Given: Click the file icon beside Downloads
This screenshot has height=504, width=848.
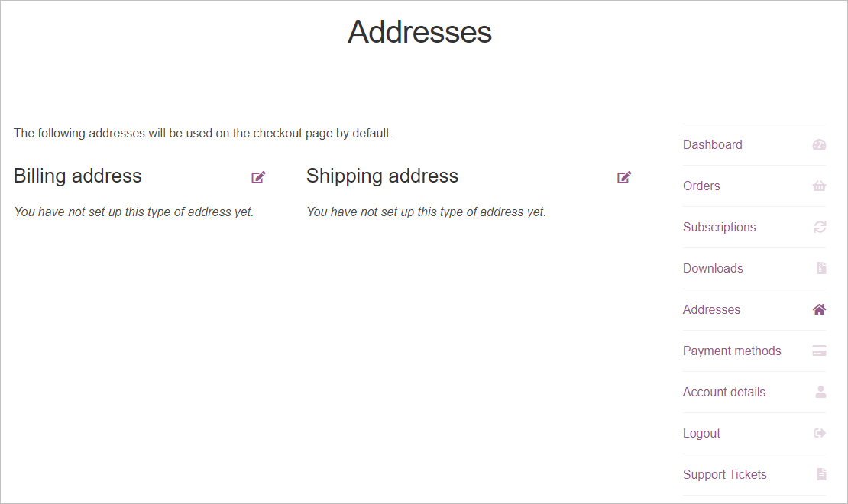Looking at the screenshot, I should (x=819, y=268).
